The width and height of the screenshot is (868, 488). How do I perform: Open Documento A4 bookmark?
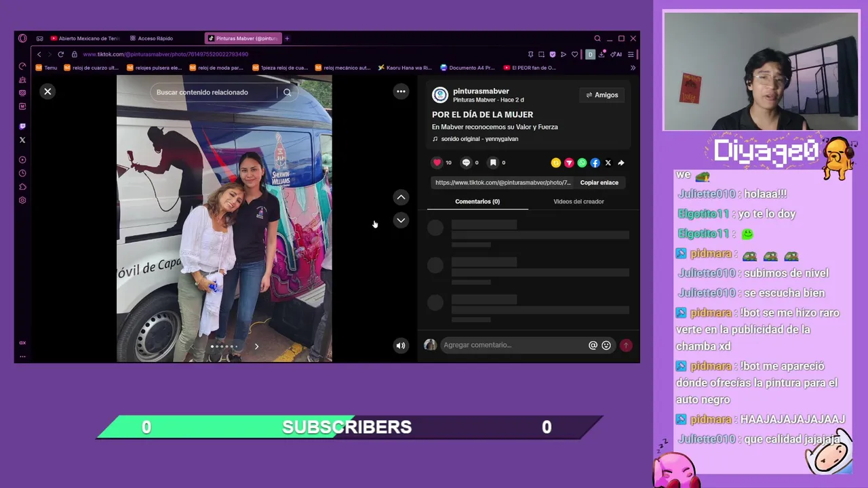coord(467,68)
